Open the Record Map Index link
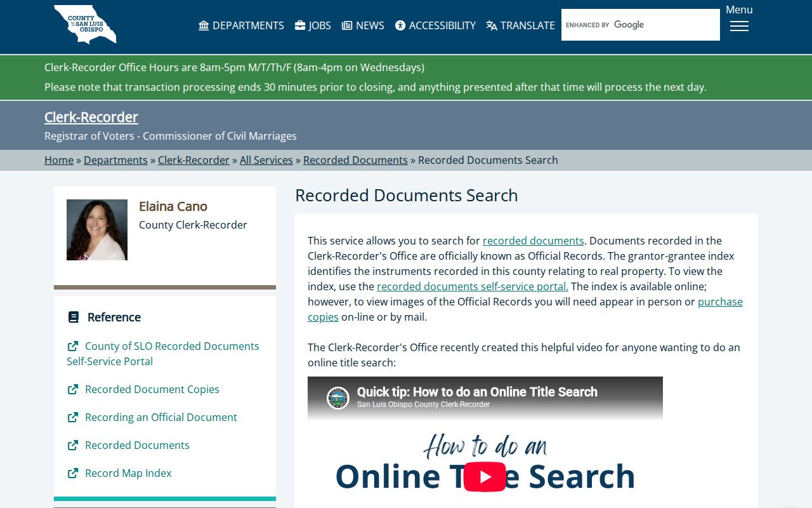Image resolution: width=812 pixels, height=508 pixels. point(128,473)
